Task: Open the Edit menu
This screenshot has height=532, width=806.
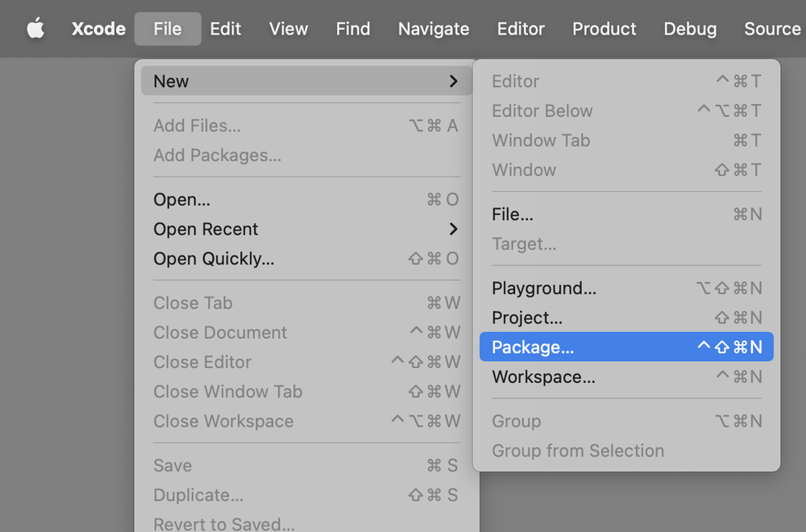Action: click(226, 29)
